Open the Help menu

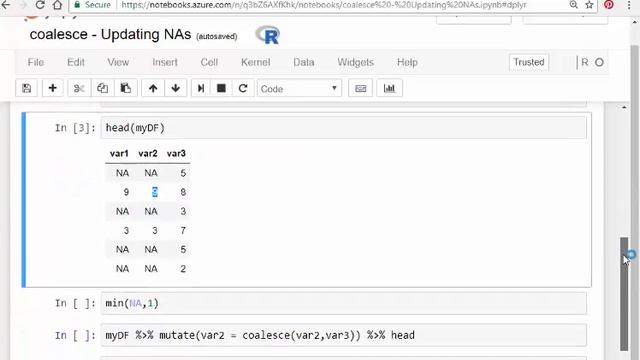tap(407, 62)
